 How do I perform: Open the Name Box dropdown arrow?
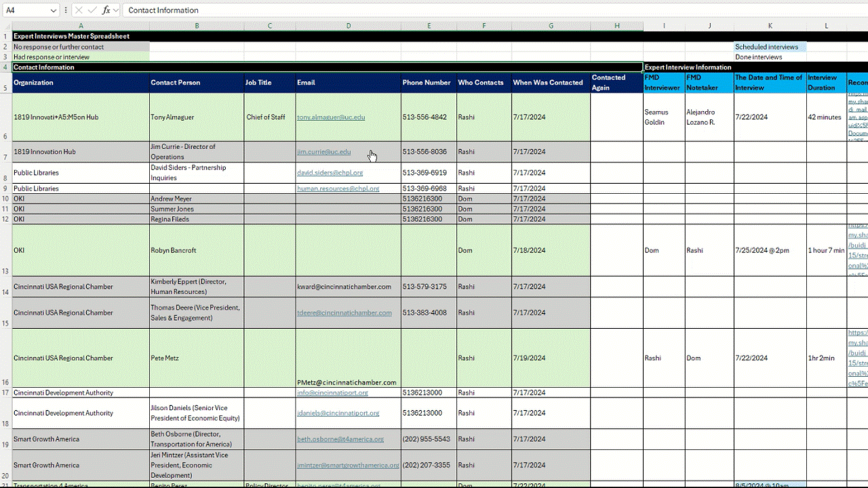coord(54,10)
